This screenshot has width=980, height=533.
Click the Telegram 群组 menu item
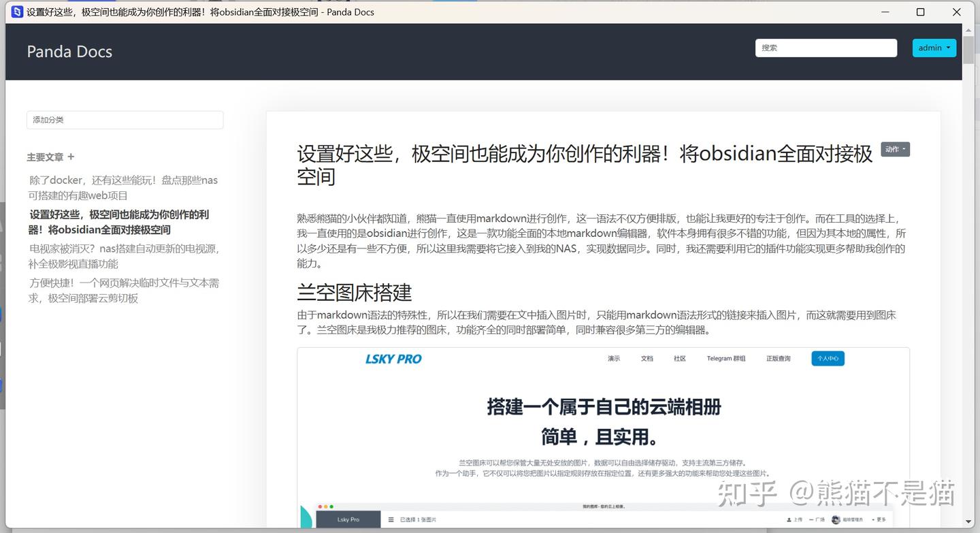coord(725,358)
